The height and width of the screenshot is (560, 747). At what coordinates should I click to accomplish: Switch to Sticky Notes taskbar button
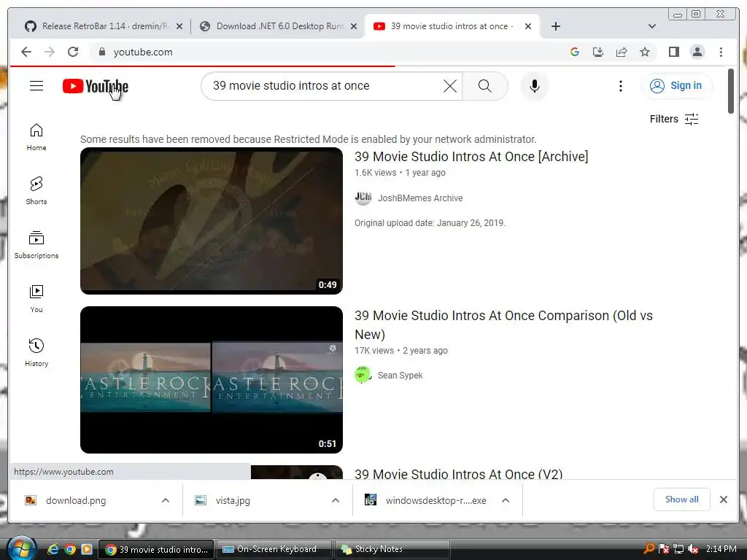(x=392, y=549)
